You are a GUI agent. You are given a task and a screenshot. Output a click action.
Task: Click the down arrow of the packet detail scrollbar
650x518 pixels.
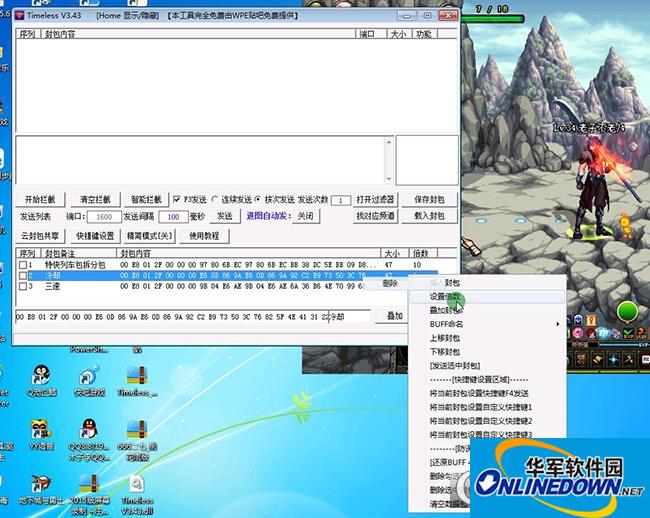point(388,179)
